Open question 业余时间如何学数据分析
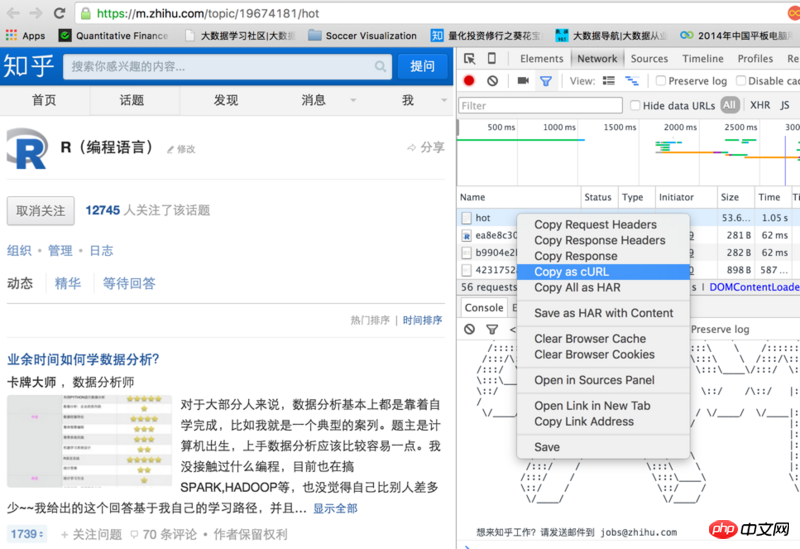 pyautogui.click(x=83, y=360)
